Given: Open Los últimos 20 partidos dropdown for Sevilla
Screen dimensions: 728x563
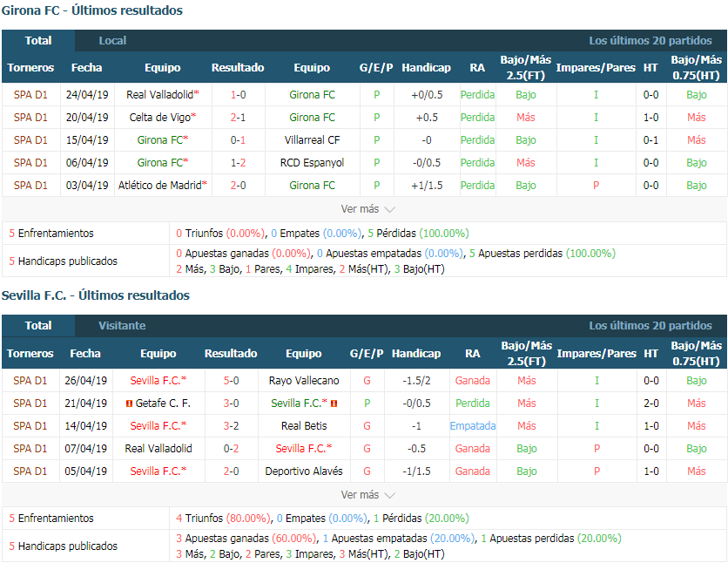Looking at the screenshot, I should click(650, 326).
